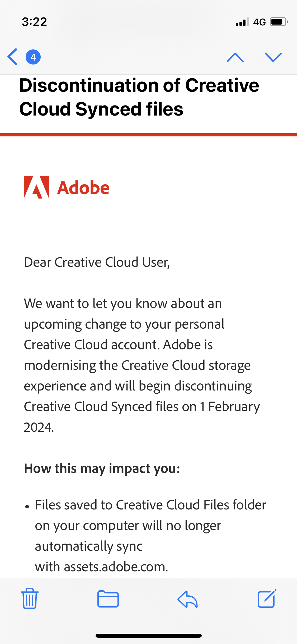Tap the reply arrow icon
Screen dimensions: 297x644
(187, 599)
